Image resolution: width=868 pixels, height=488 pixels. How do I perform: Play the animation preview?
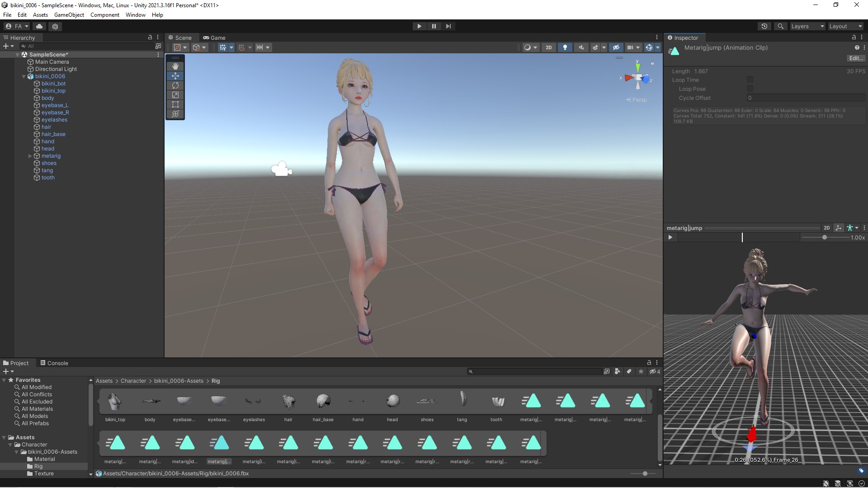pos(670,238)
